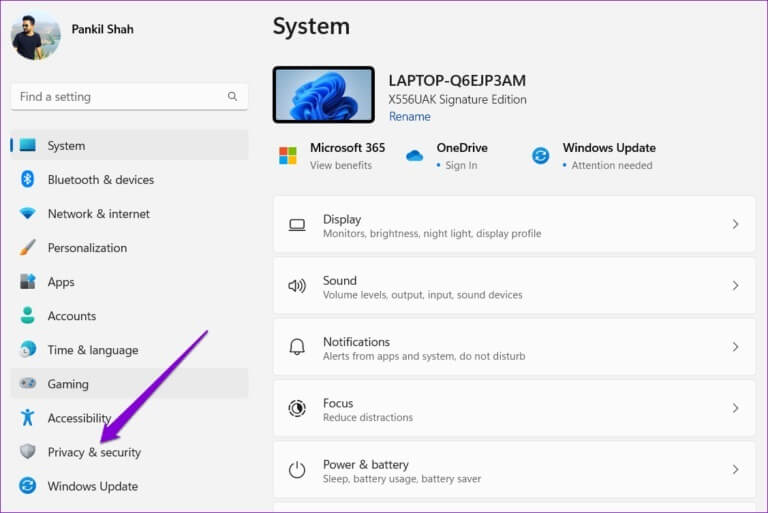Viewport: 768px width, 513px height.
Task: Go to Accounts section
Action: [x=72, y=316]
